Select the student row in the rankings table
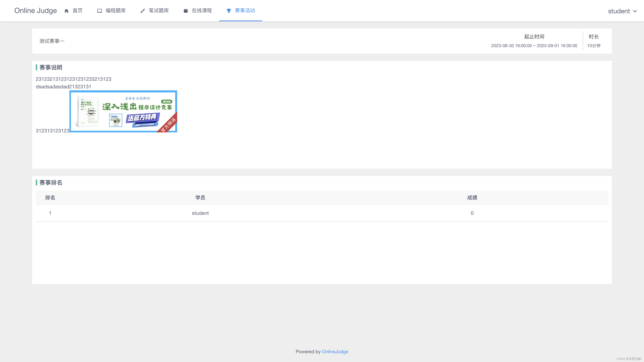This screenshot has height=362, width=644. [x=200, y=213]
